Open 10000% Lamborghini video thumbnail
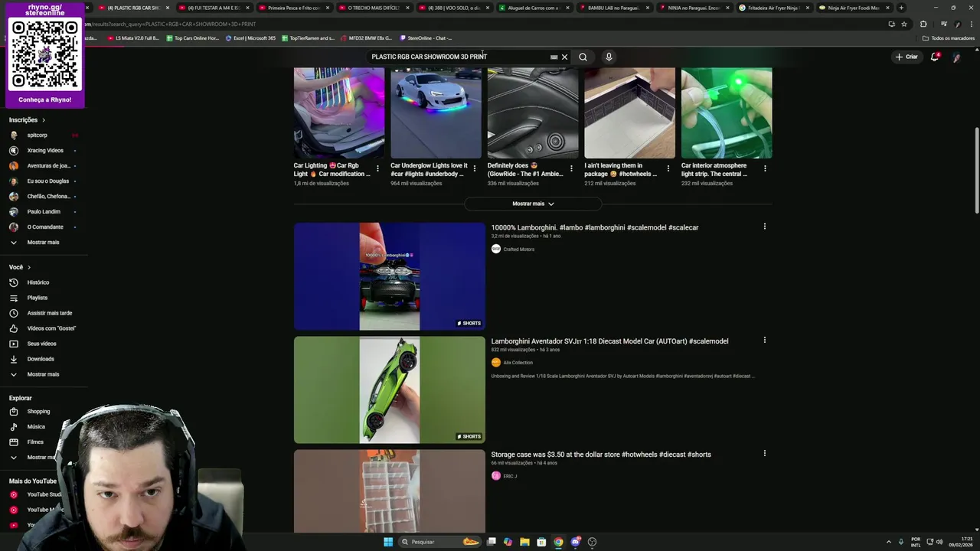The image size is (980, 551). [390, 276]
